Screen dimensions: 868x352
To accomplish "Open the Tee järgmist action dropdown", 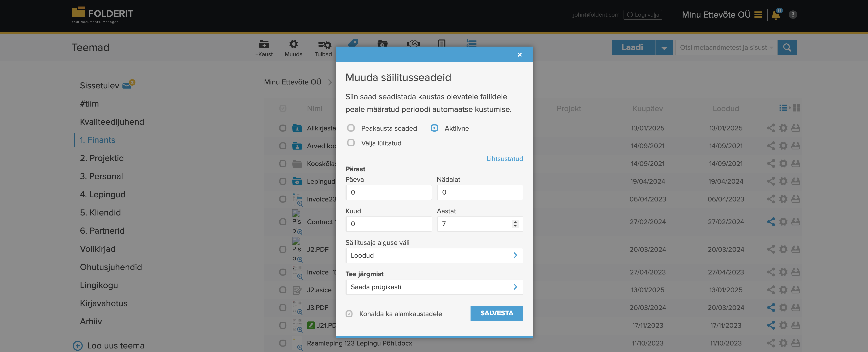I will click(434, 287).
